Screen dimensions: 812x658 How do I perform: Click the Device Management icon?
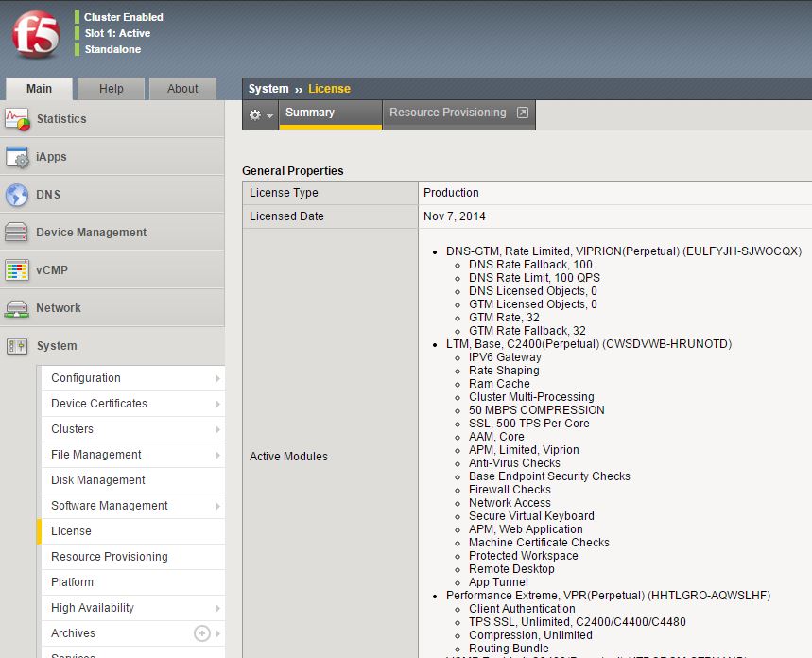17,233
